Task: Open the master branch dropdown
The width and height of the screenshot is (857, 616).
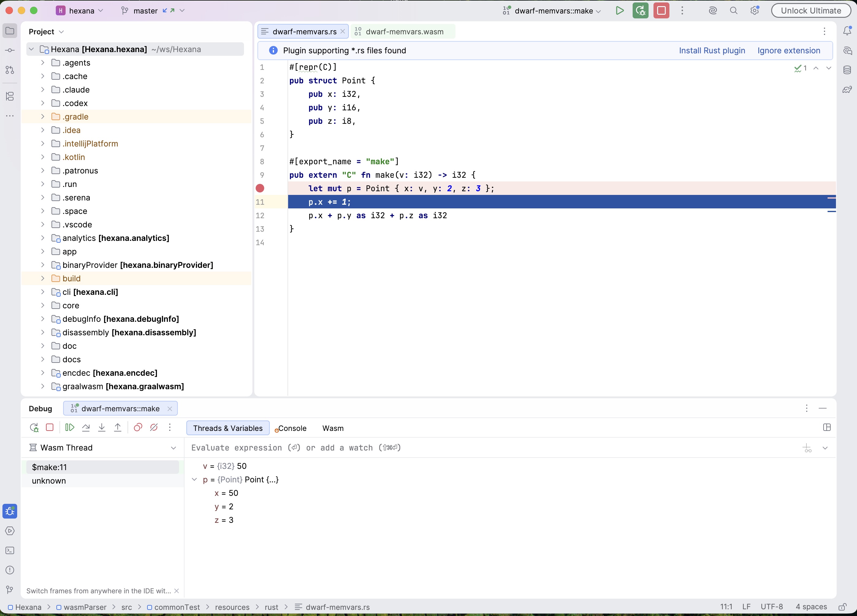Action: tap(153, 11)
